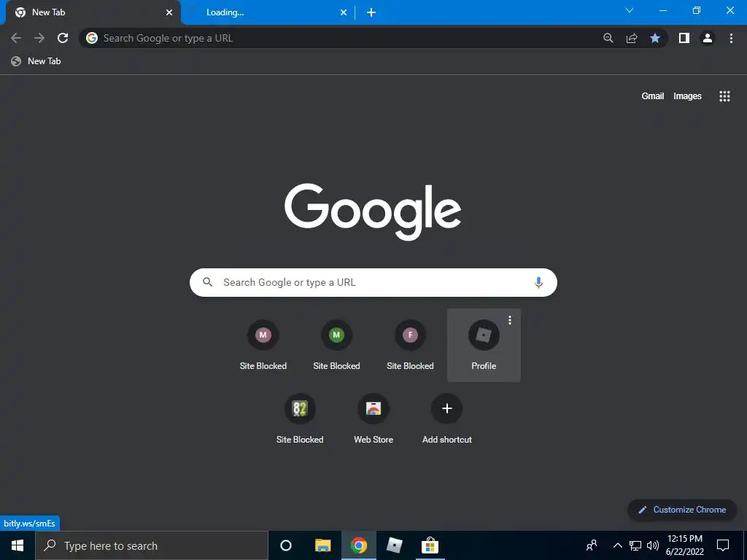Open Cortana circle on the taskbar
Image resolution: width=747 pixels, height=560 pixels.
(286, 545)
